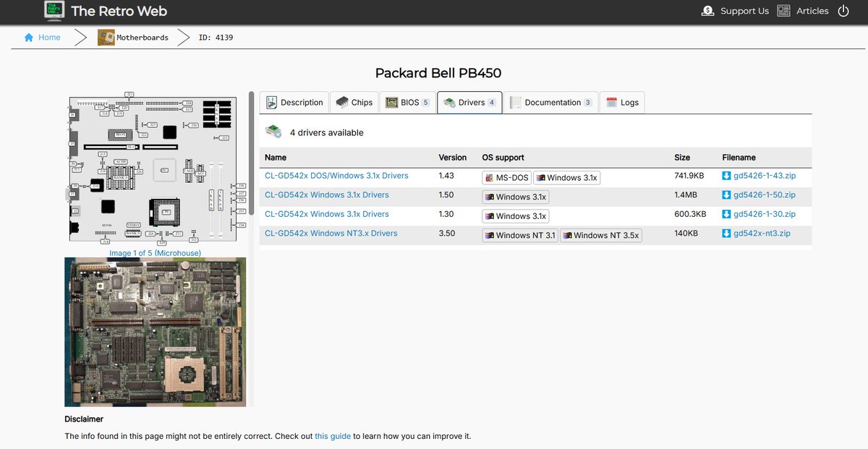Viewport: 868px width, 449px height.
Task: Open the Support Us link
Action: coord(744,11)
